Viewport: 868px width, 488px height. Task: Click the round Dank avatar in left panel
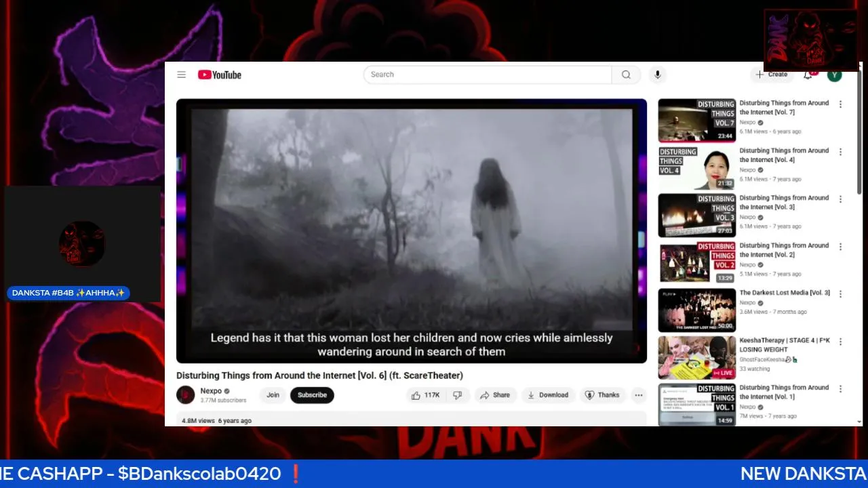(81, 243)
